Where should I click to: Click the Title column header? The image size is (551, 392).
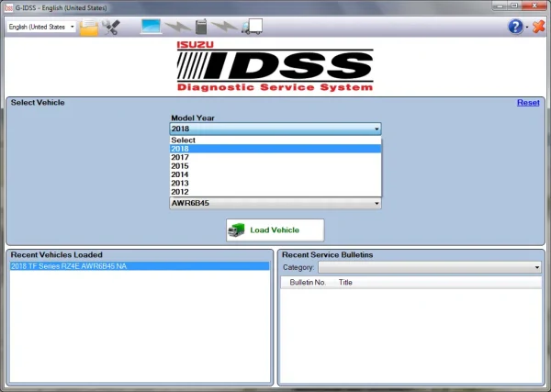[345, 283]
